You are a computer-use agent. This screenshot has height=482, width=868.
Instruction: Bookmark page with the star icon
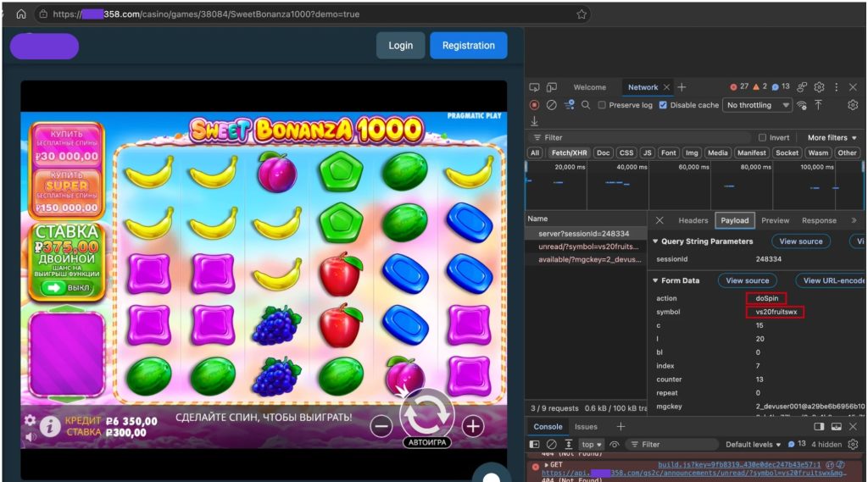[581, 14]
